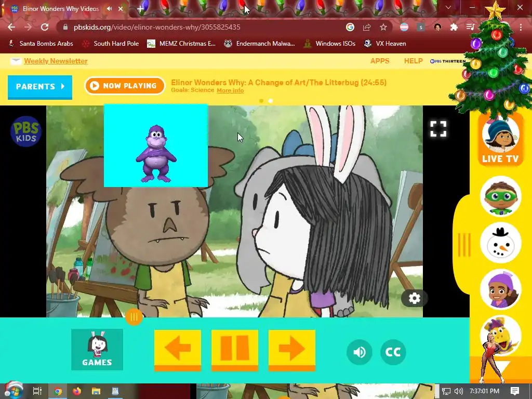Open the Extensions puzzle piece menu
The width and height of the screenshot is (532, 399).
pos(454,27)
